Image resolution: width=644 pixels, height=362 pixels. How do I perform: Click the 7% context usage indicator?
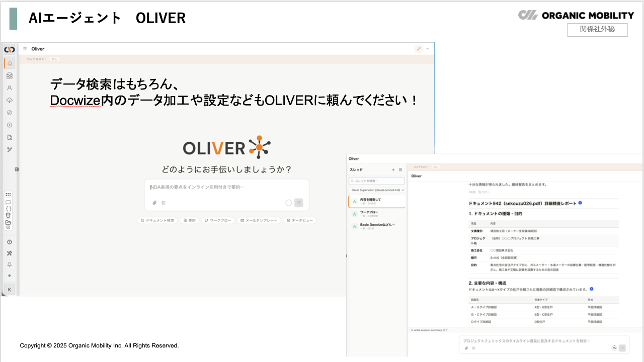614,348
